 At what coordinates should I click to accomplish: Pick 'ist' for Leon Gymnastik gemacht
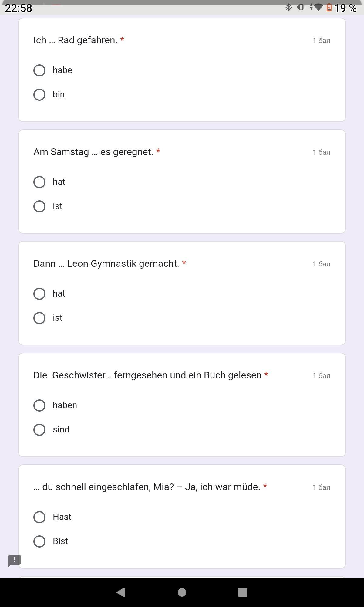[x=39, y=318]
